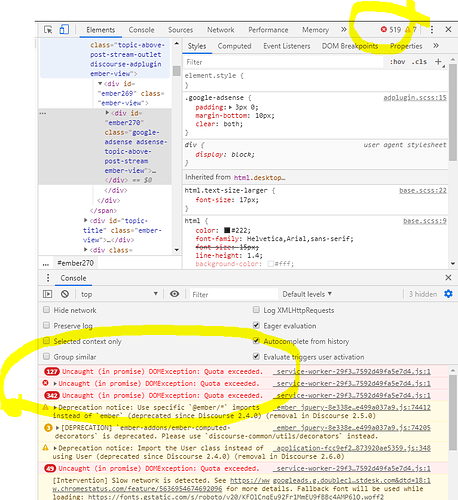Create live expression eye icon

coord(174,294)
